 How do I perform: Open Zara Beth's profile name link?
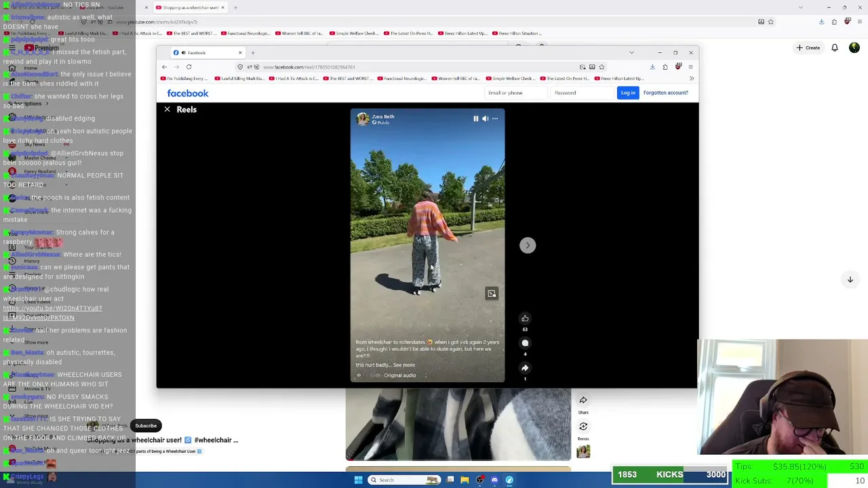(383, 117)
